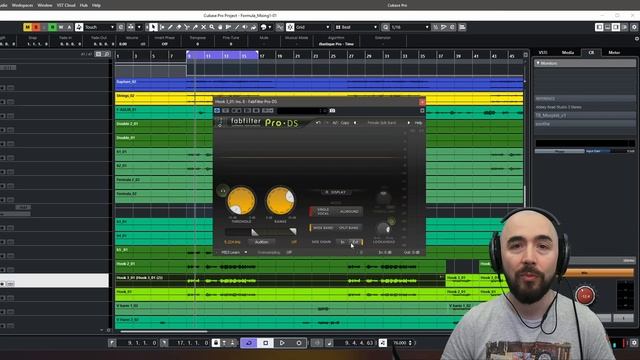Toggle the green global Read R button
This screenshot has height=360, width=640.
pyautogui.click(x=52, y=27)
